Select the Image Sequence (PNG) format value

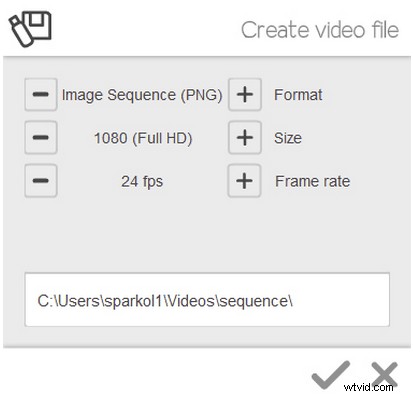142,95
